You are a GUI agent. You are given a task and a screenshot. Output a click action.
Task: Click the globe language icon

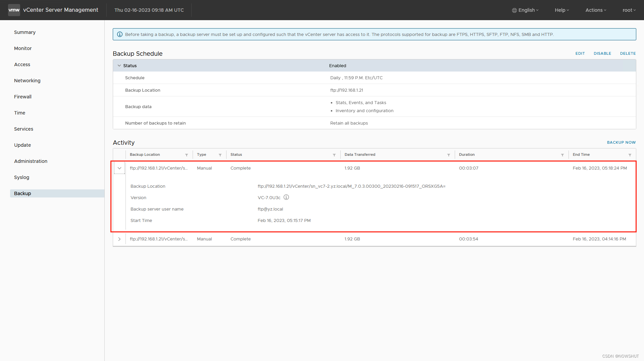point(514,10)
